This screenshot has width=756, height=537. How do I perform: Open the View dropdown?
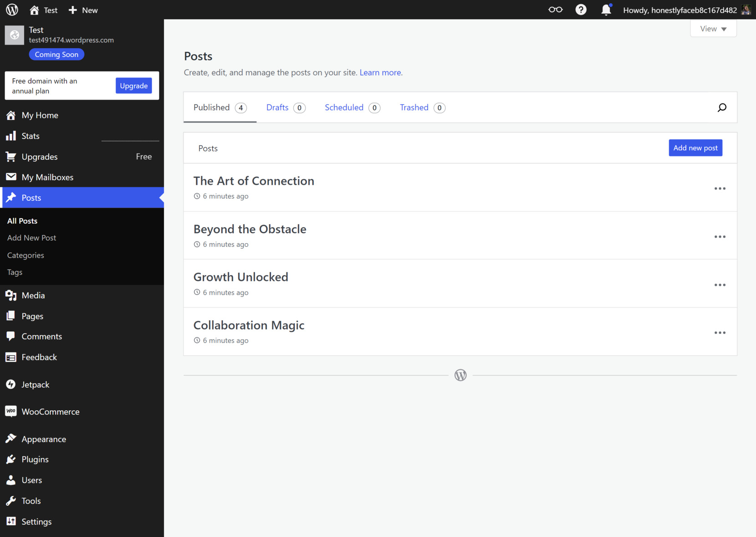713,28
